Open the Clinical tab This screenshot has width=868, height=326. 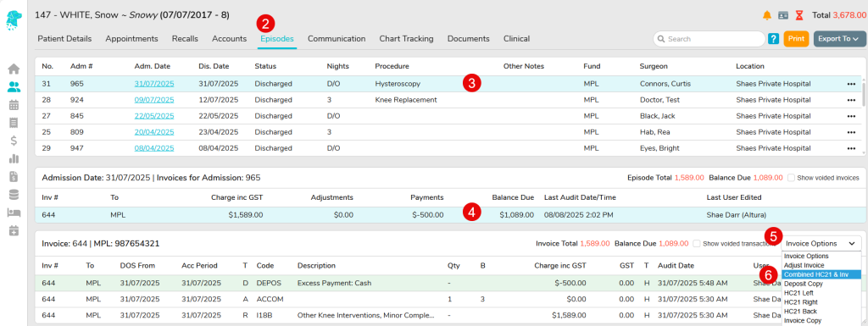pos(516,39)
